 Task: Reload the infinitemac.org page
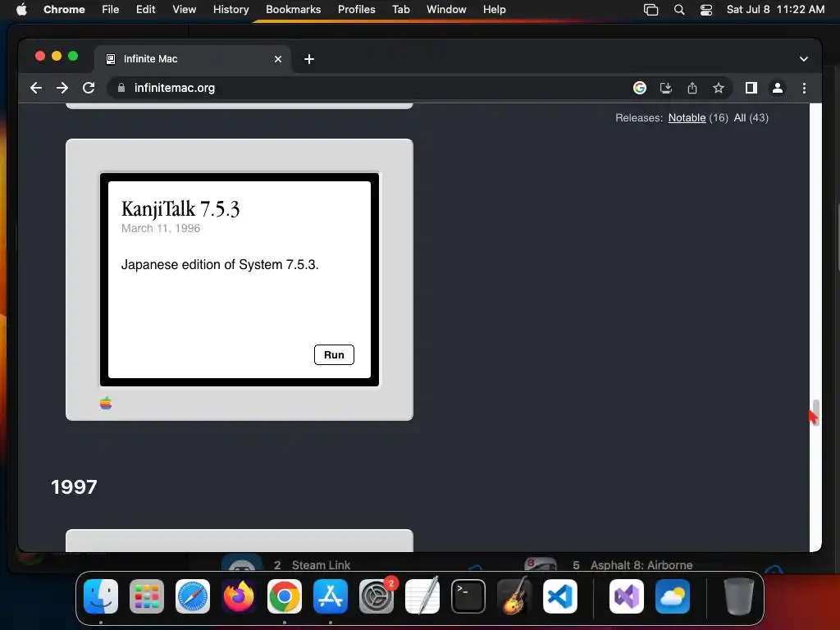89,88
